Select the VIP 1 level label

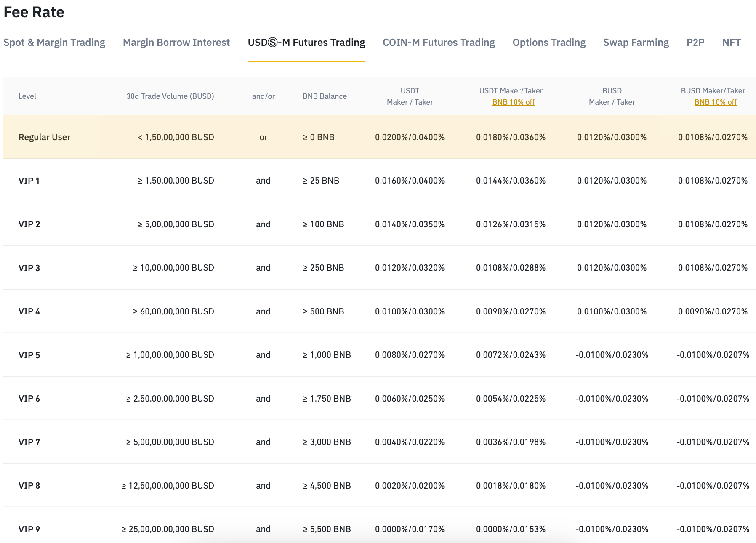[x=29, y=181]
